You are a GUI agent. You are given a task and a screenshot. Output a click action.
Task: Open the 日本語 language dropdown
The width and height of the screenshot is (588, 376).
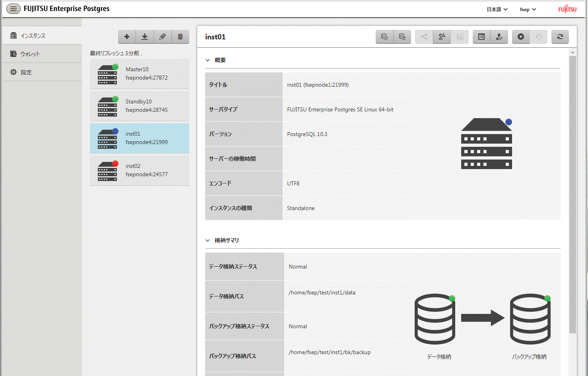(x=497, y=9)
